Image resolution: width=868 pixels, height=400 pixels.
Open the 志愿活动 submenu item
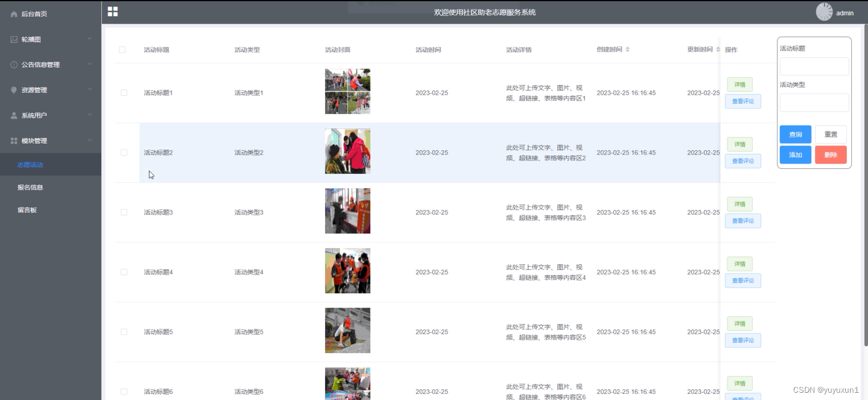51,165
